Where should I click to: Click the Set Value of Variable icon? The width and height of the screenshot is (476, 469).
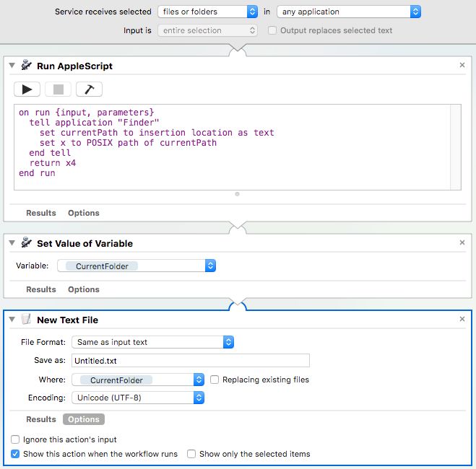(x=27, y=243)
